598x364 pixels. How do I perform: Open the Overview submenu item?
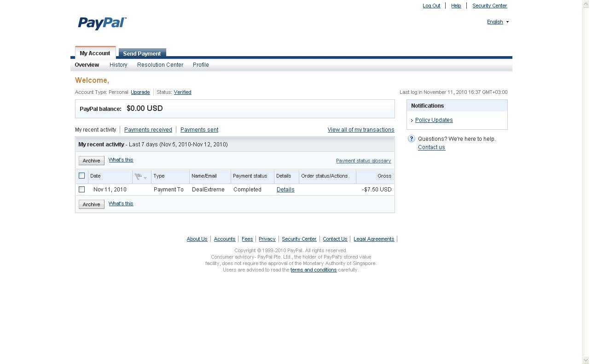87,65
